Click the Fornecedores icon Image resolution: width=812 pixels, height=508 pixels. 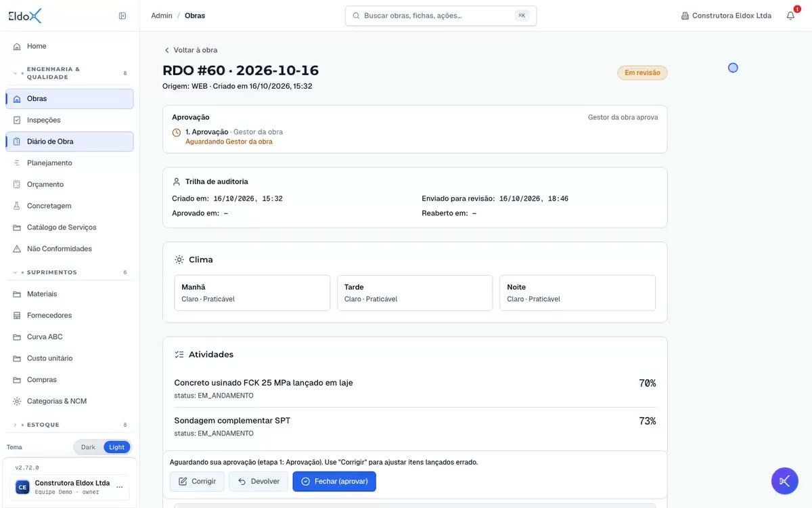click(17, 316)
